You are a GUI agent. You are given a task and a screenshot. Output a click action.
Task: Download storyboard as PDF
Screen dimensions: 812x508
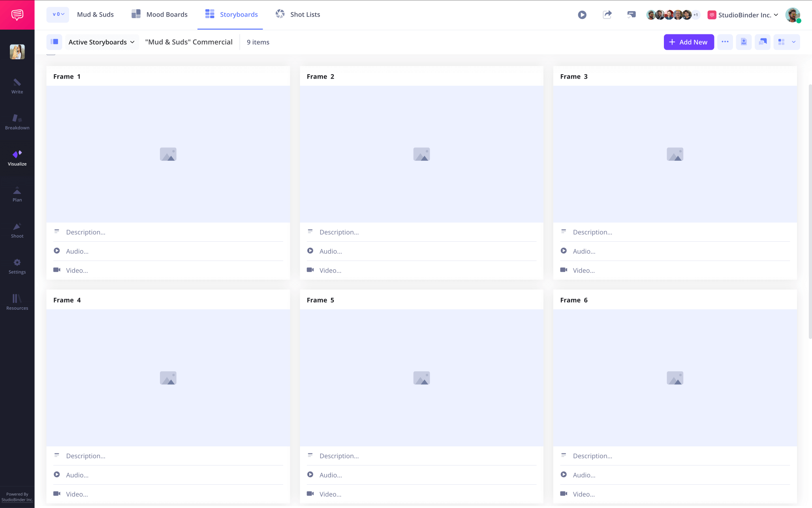pos(744,42)
